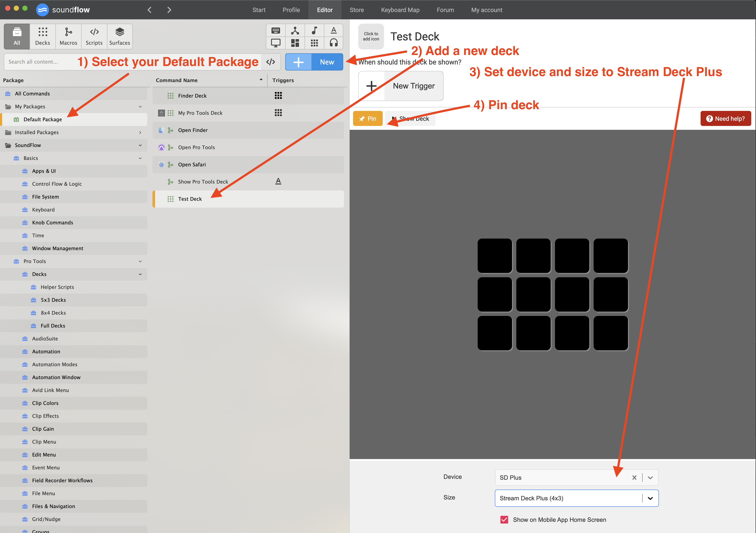The width and height of the screenshot is (756, 533).
Task: Click the headphones filter icon
Action: pos(334,43)
